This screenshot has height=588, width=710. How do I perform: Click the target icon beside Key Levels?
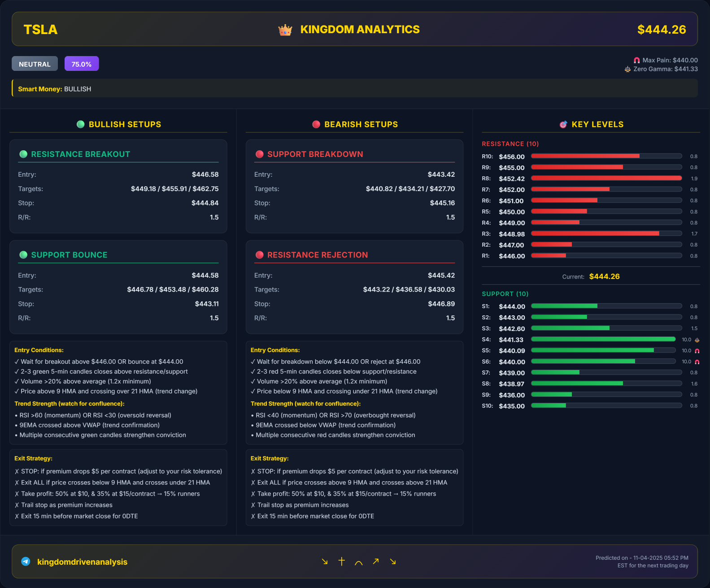[x=563, y=124]
